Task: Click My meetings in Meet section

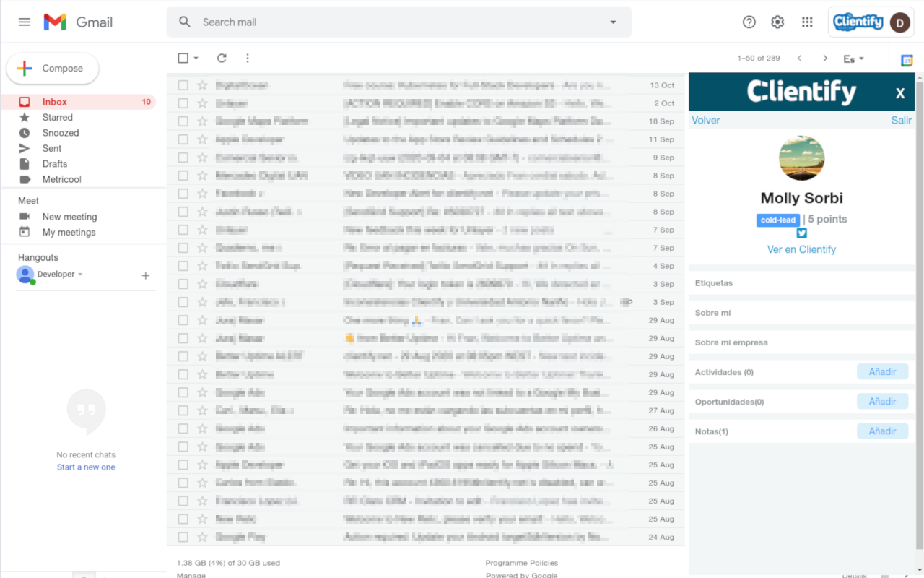Action: pyautogui.click(x=69, y=233)
